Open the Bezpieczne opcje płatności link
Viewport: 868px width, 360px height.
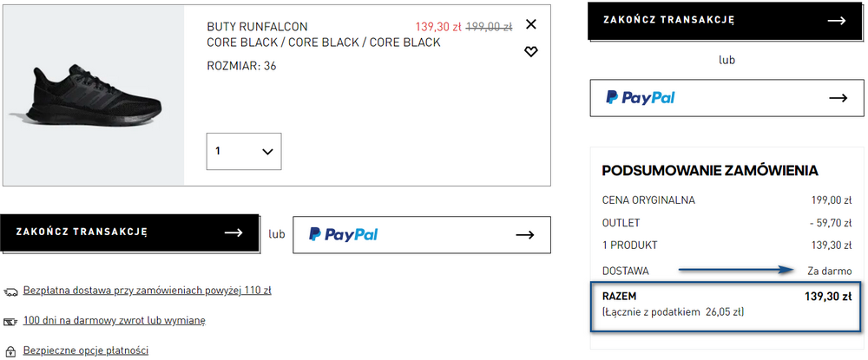(85, 350)
